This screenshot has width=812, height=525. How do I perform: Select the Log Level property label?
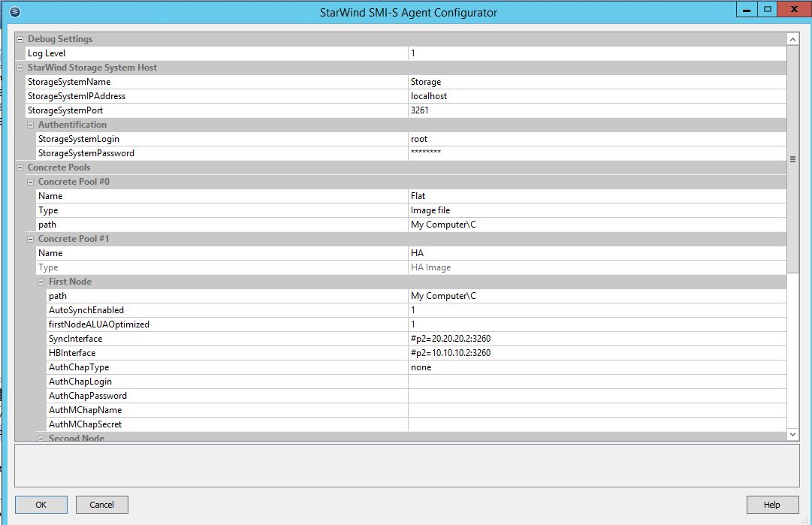click(x=47, y=53)
